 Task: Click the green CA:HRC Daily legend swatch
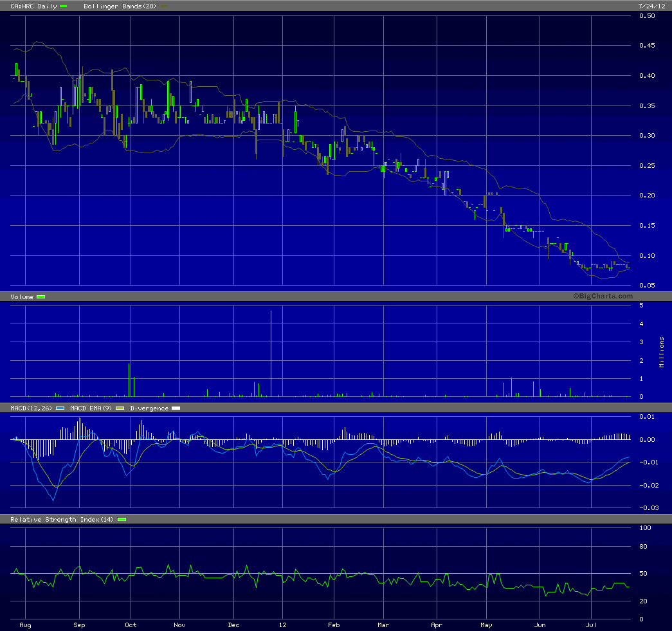64,6
